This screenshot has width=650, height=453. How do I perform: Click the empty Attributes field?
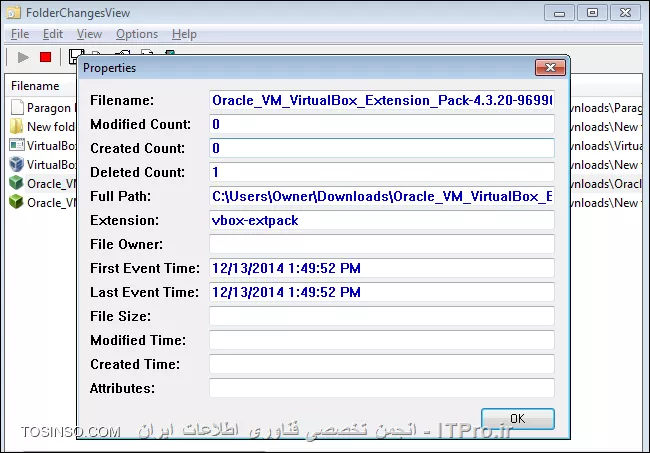[382, 388]
